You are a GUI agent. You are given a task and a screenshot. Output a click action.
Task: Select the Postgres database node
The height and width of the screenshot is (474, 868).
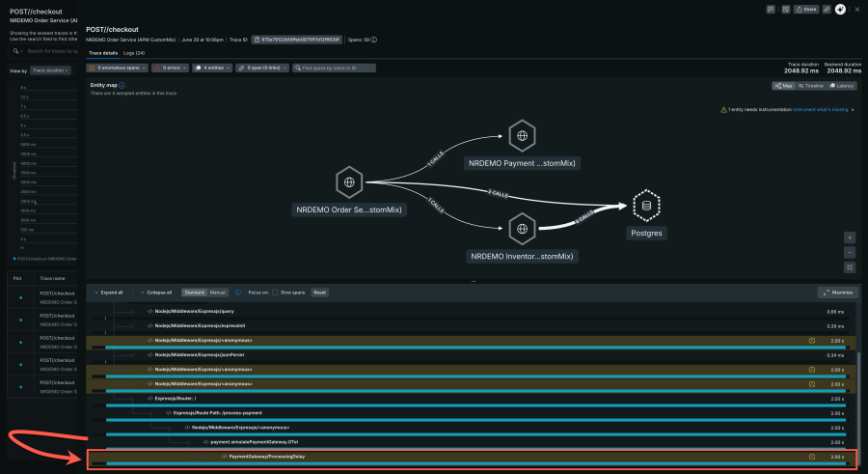[646, 206]
